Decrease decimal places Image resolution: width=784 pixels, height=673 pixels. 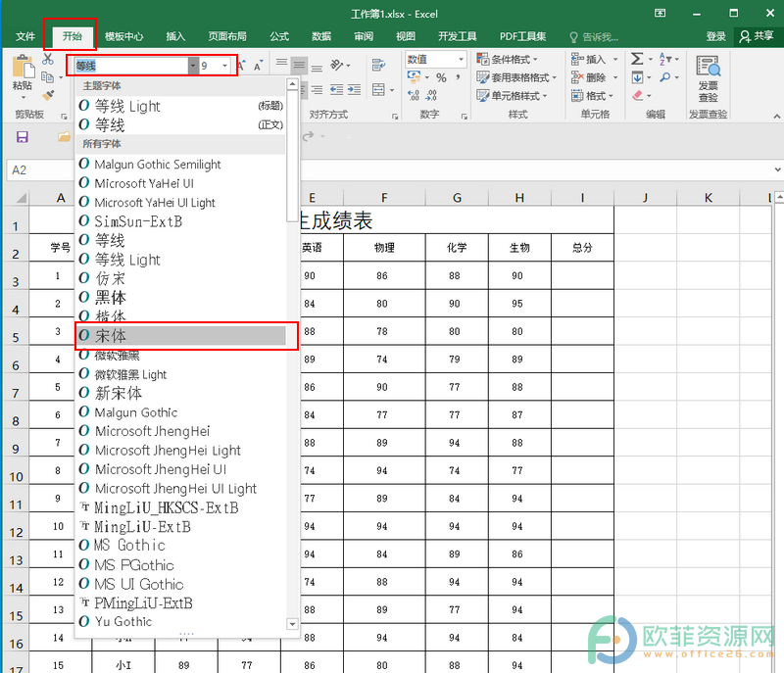(431, 95)
